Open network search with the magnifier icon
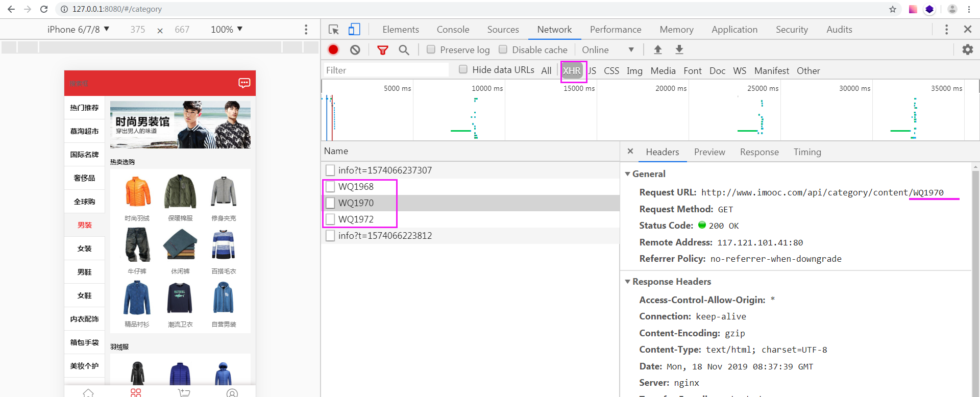 coord(404,49)
